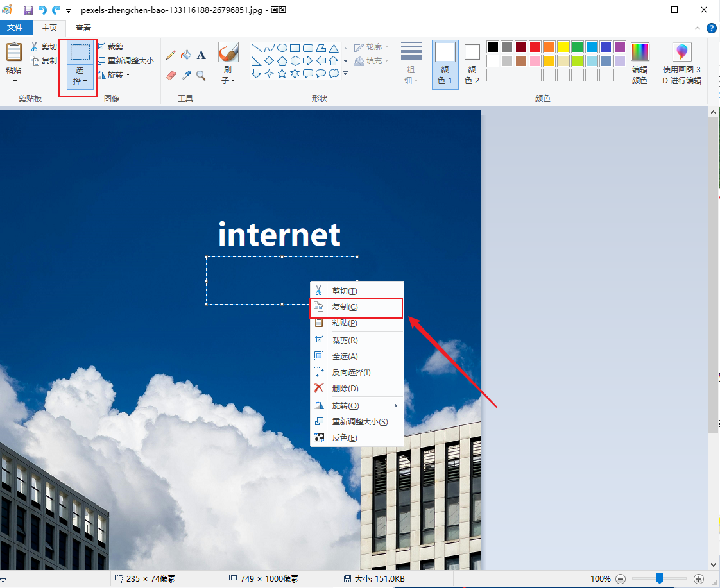Screen dimensions: 720x588
Task: Click the rectangular Select tool icon
Action: [80, 52]
